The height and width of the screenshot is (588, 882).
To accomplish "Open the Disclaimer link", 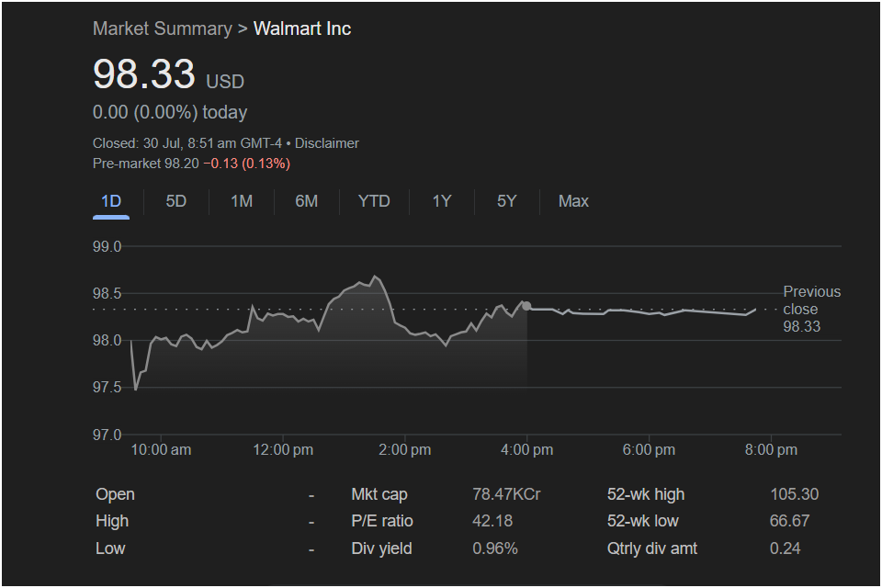I will [x=327, y=143].
